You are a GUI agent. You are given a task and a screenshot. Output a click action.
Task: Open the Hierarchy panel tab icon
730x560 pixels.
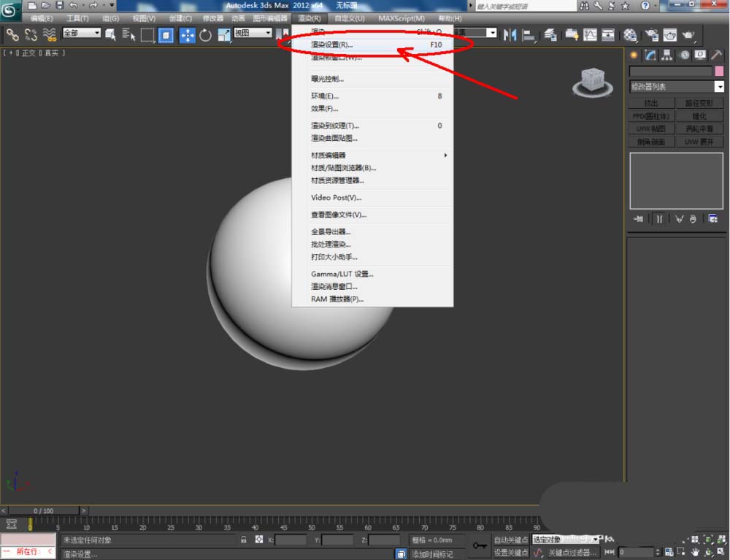pyautogui.click(x=667, y=55)
